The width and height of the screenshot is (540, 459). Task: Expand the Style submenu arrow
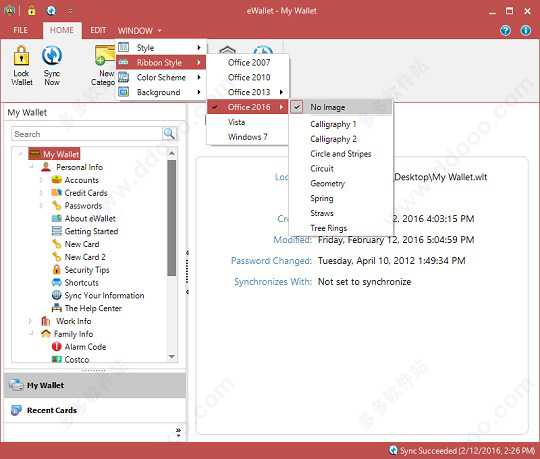pyautogui.click(x=199, y=48)
